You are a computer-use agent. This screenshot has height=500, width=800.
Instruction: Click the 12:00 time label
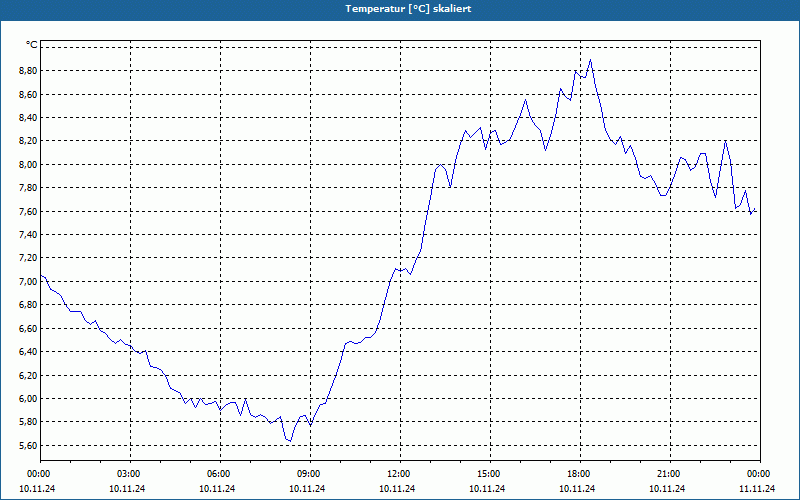[400, 474]
